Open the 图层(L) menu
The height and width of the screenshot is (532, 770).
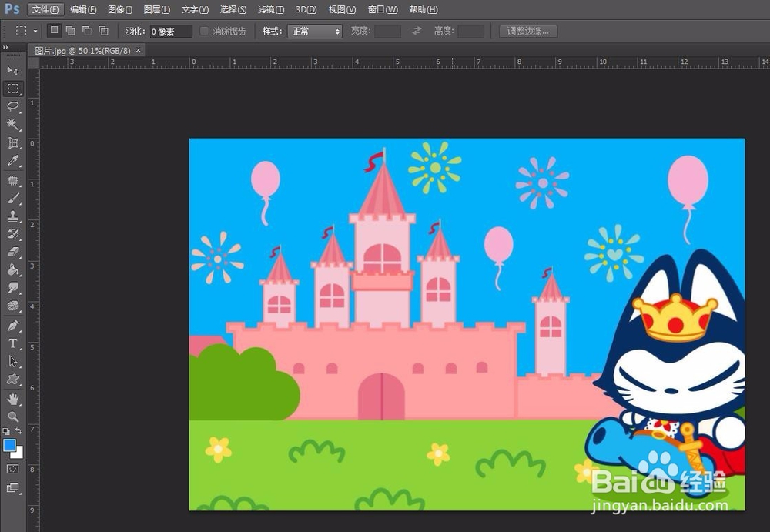[156, 9]
